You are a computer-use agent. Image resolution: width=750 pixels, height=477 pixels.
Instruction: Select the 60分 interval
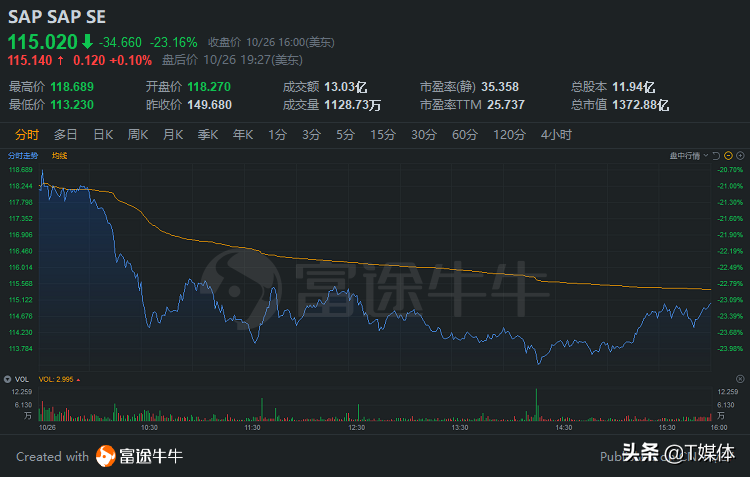[x=464, y=135]
